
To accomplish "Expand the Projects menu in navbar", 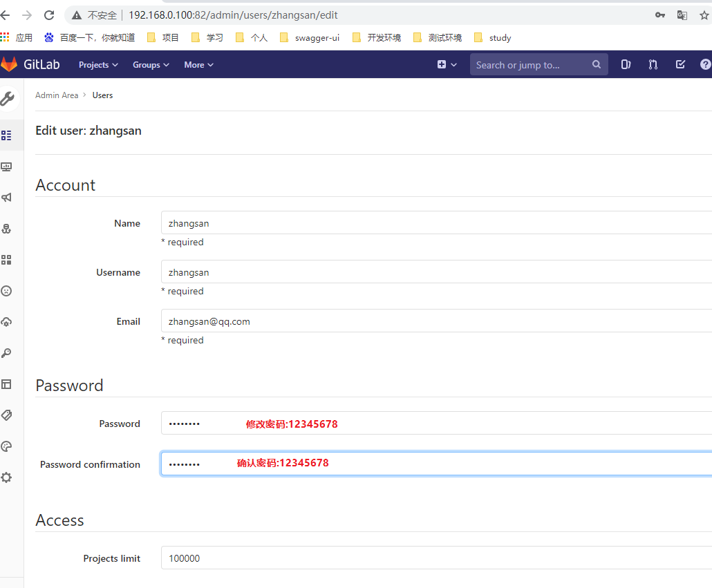I will (97, 64).
